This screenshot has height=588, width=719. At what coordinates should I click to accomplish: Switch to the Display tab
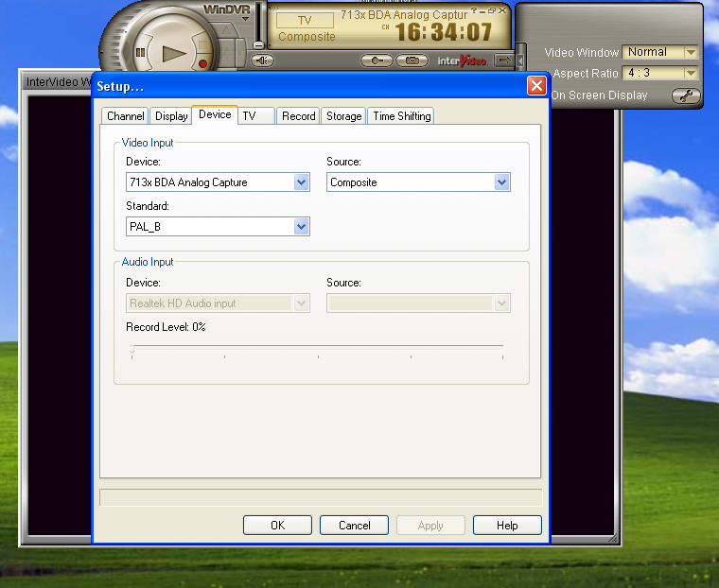click(171, 116)
